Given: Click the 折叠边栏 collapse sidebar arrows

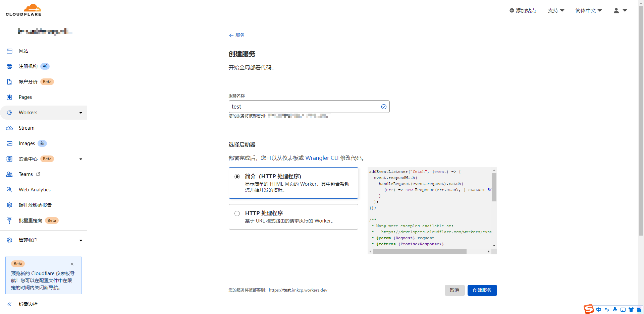Looking at the screenshot, I should (x=9, y=304).
